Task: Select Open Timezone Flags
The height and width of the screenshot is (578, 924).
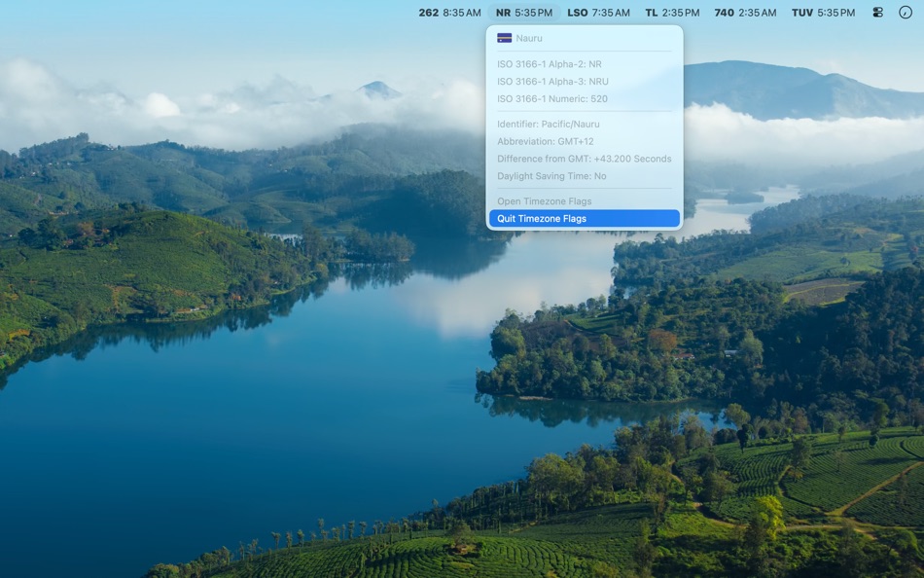Action: click(545, 200)
